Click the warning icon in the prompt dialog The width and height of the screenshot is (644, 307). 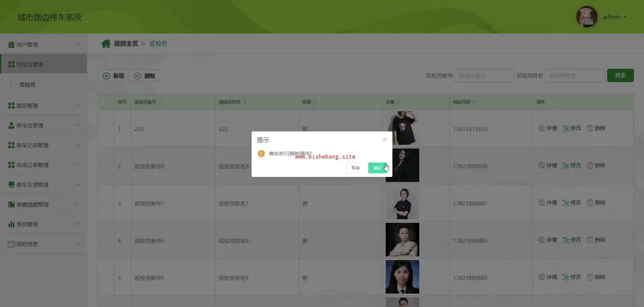(261, 153)
